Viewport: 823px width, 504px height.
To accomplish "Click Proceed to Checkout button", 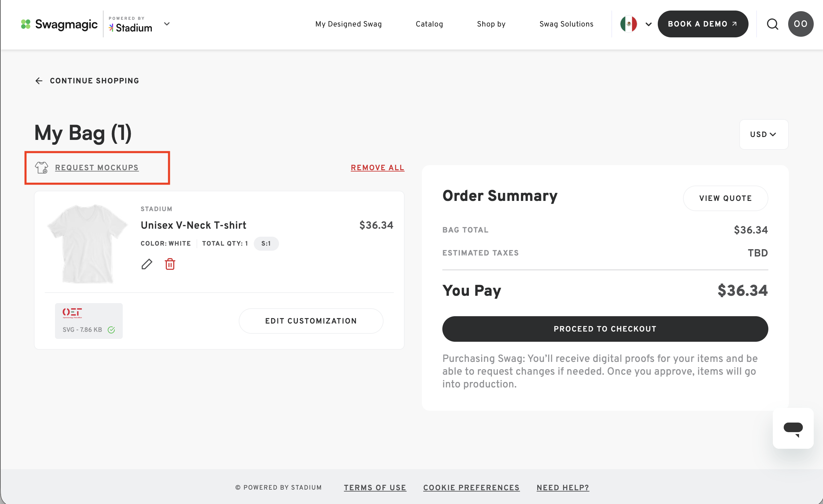I will (605, 329).
